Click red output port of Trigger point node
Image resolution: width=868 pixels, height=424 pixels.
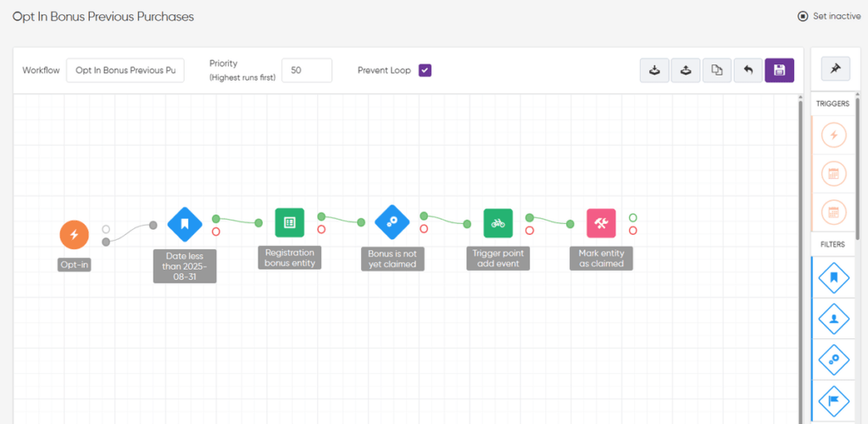click(530, 231)
